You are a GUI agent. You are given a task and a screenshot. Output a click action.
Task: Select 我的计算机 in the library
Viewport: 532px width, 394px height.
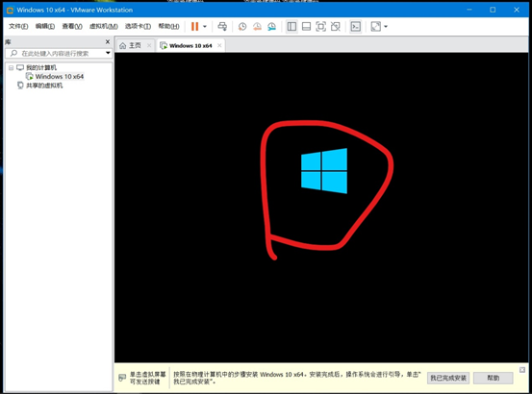coord(41,68)
